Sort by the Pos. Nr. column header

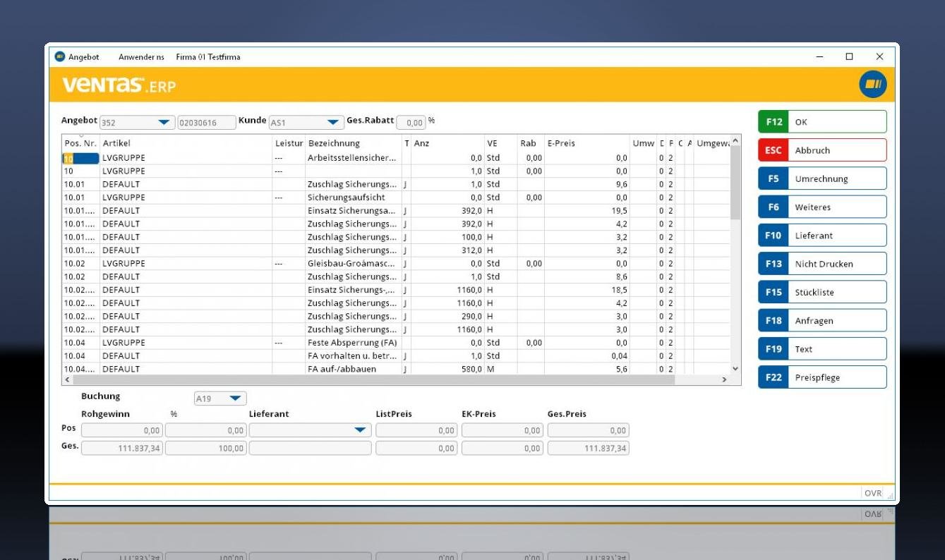click(x=80, y=143)
